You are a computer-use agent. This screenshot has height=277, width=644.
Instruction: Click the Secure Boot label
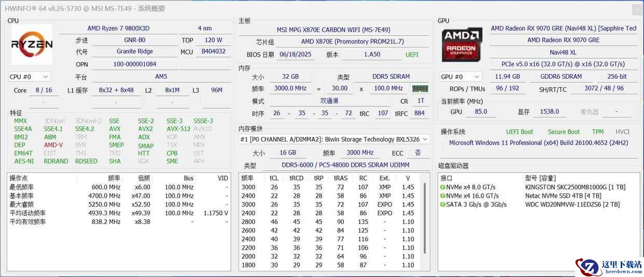(564, 132)
